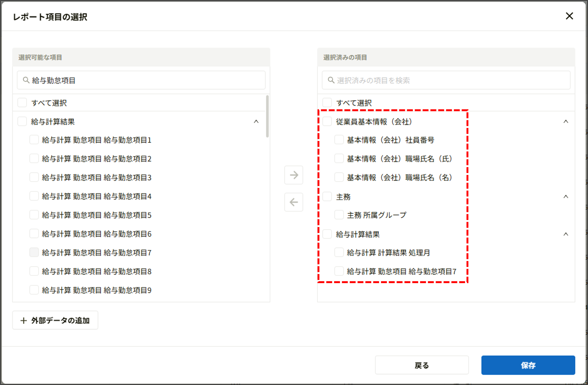Click the left arrow remove button
Viewport: 588px width, 385px height.
pyautogui.click(x=293, y=202)
